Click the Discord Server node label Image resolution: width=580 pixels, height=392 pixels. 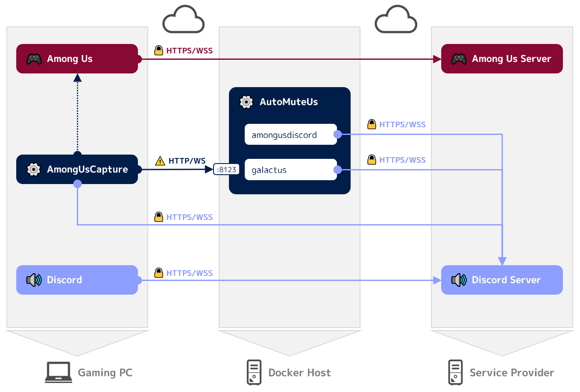coord(506,280)
